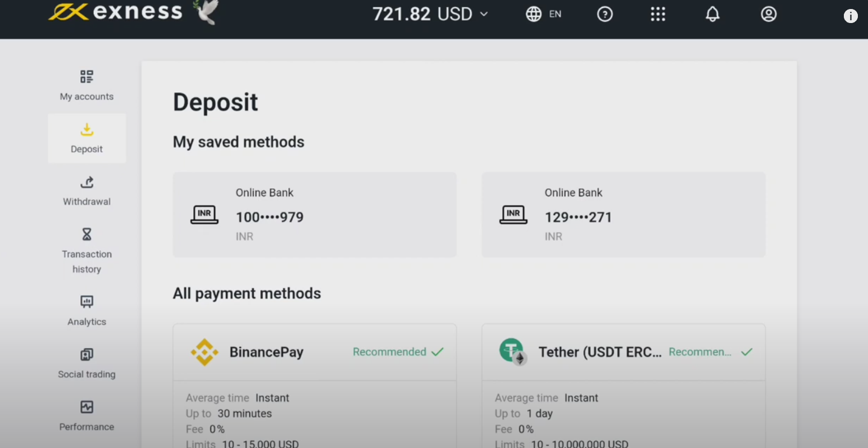
Task: Select Analytics in the sidebar
Action: [x=87, y=310]
